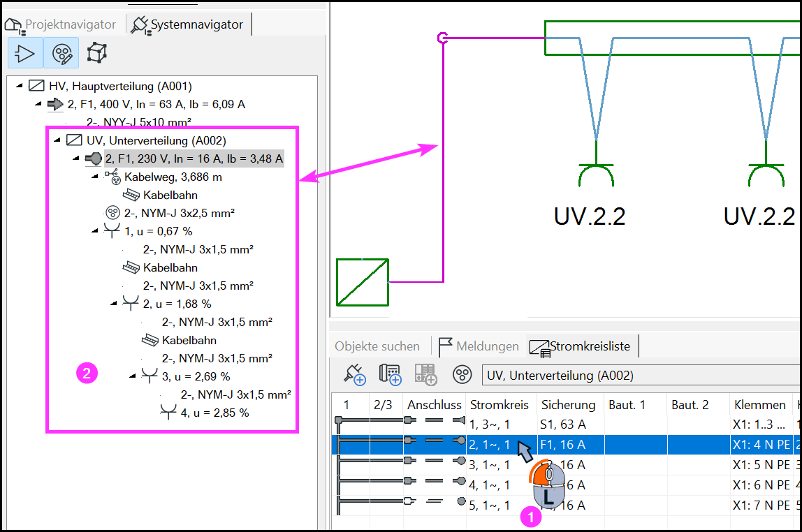Collapse the 3, u = 2,69 % node

133,376
